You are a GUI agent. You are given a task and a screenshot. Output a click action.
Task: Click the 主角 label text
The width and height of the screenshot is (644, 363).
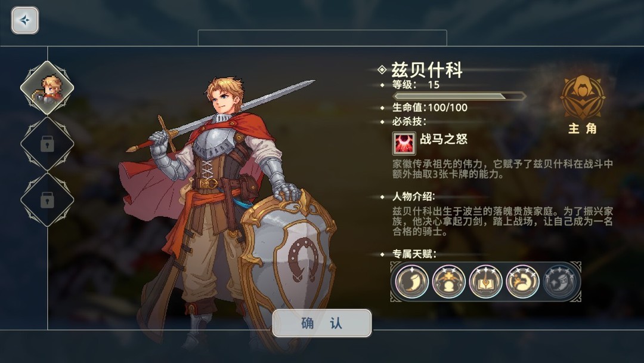pyautogui.click(x=583, y=129)
